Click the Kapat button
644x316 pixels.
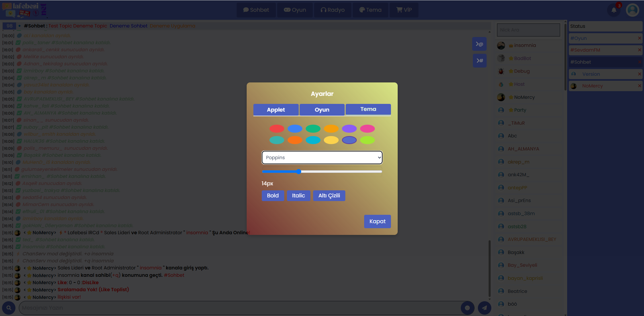click(377, 222)
